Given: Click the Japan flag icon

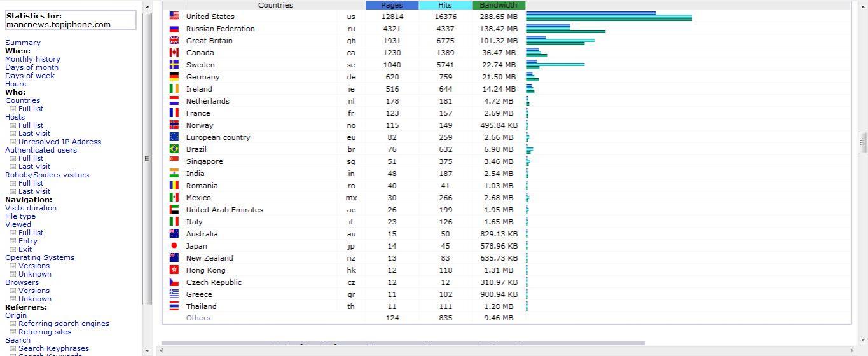Looking at the screenshot, I should [x=174, y=246].
